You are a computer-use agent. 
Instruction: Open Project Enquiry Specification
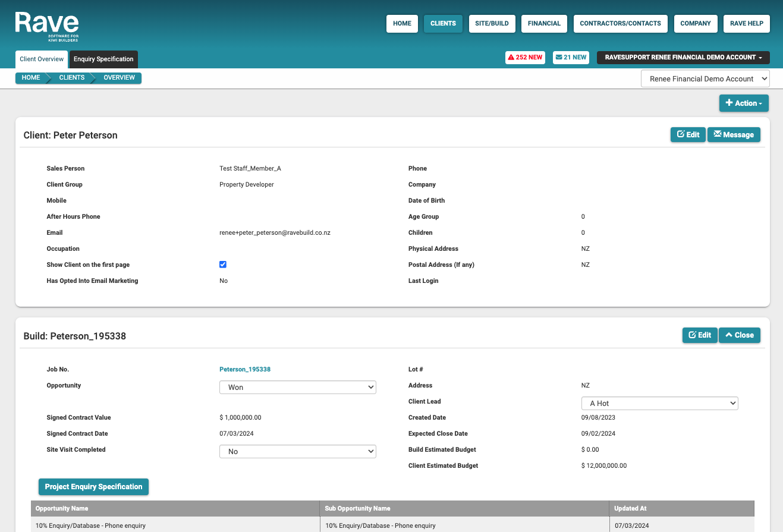click(x=93, y=487)
